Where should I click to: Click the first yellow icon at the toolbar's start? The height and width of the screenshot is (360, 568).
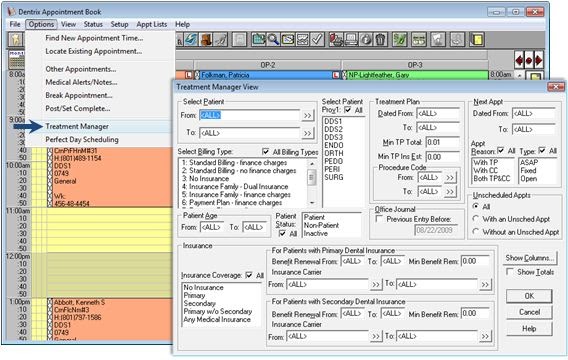(16, 39)
